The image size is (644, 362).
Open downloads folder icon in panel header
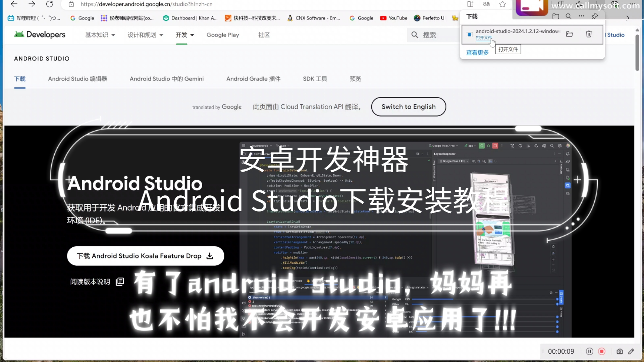pyautogui.click(x=556, y=16)
